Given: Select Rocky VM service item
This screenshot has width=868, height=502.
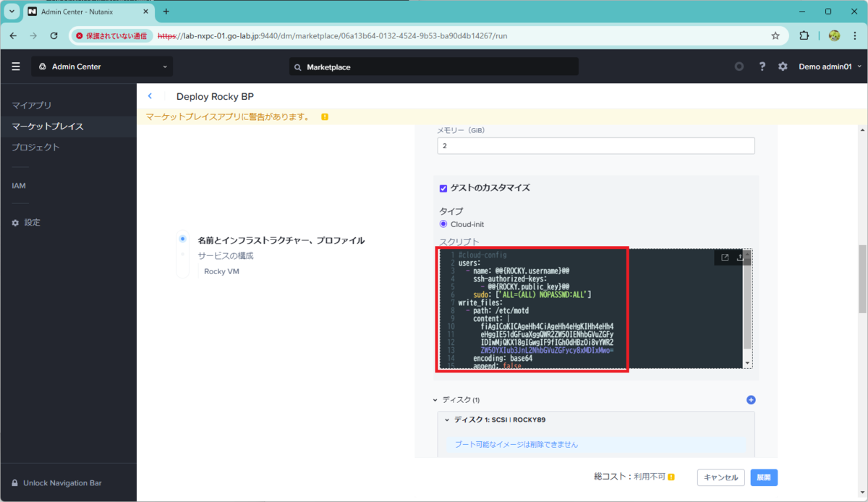Looking at the screenshot, I should 221,272.
